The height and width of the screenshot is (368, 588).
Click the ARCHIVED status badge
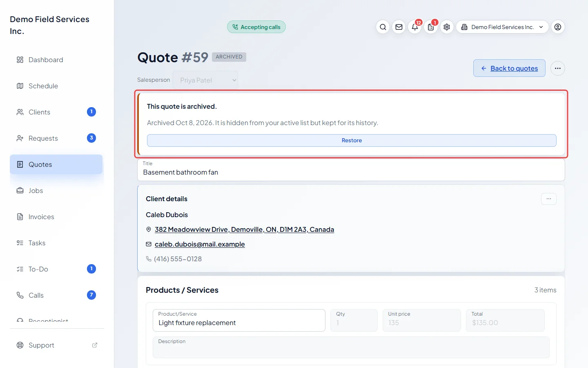[229, 57]
